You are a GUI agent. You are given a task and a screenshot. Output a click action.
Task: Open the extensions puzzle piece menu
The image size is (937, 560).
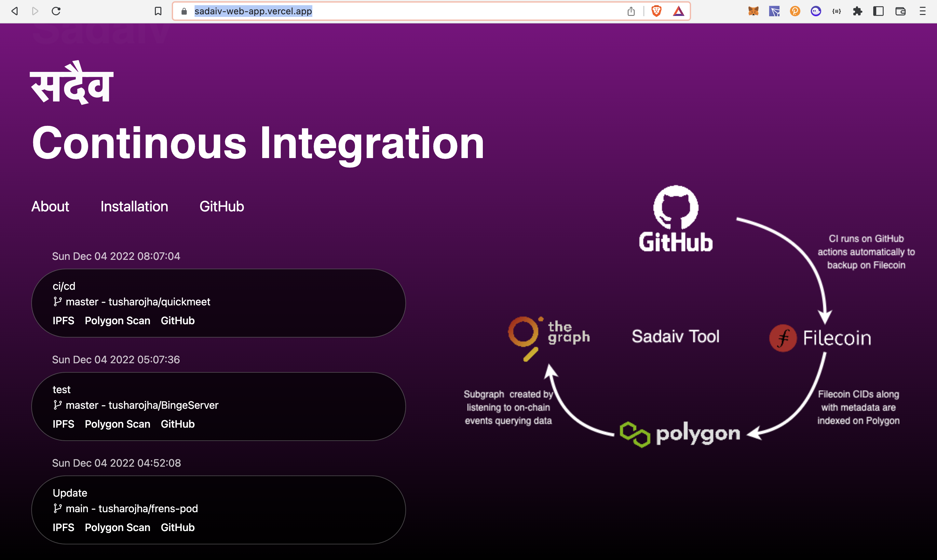coord(857,11)
